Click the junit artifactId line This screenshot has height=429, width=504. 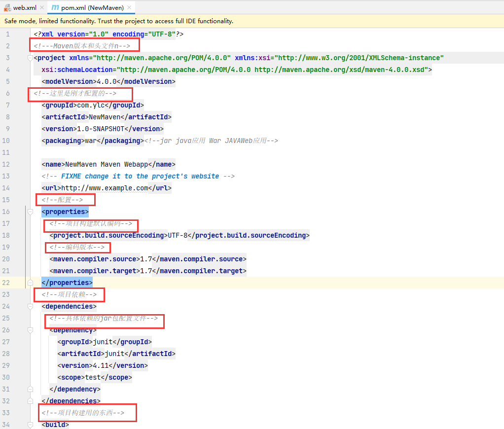click(116, 354)
